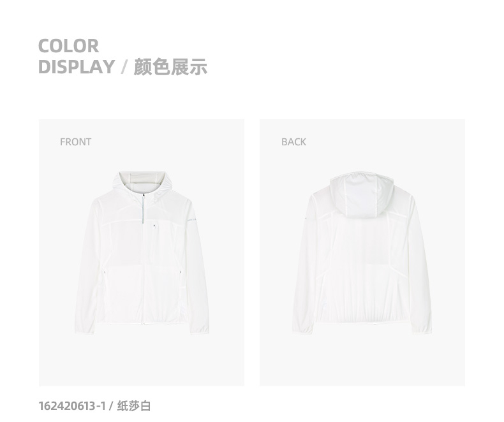The width and height of the screenshot is (504, 422).
Task: Click the elastic hem of back jacket
Action: pyautogui.click(x=362, y=319)
